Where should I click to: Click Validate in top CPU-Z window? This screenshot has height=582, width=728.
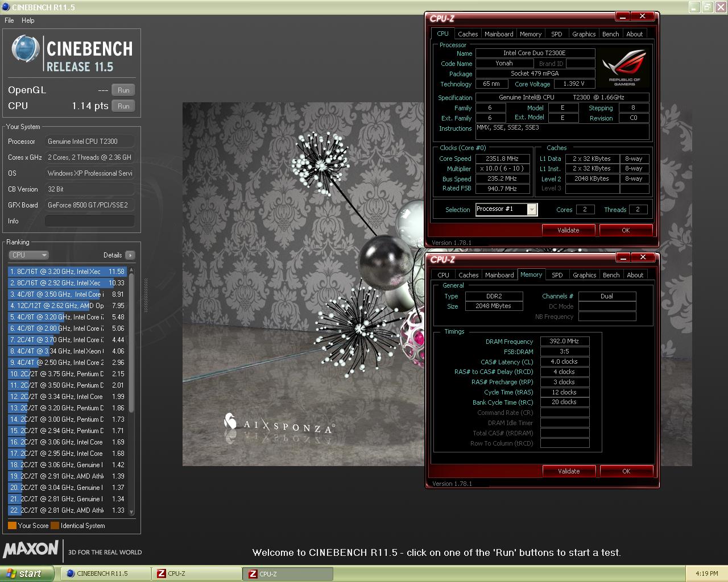click(568, 230)
